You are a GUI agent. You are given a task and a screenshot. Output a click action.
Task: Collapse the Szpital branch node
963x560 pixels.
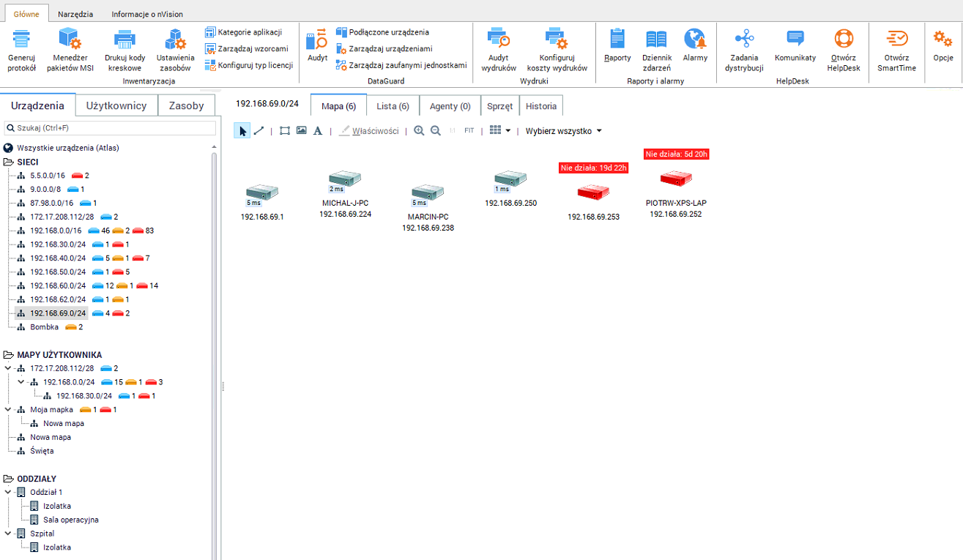pos(8,534)
